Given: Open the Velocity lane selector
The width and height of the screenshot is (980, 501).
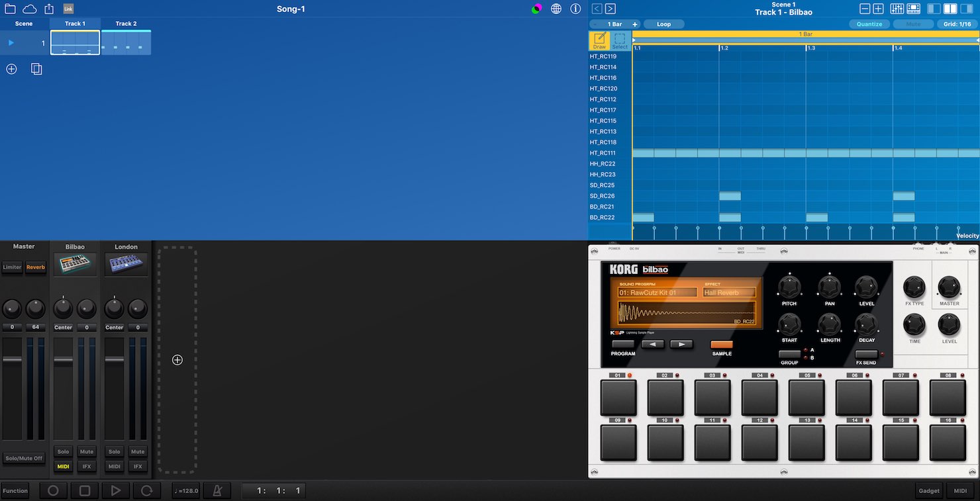Looking at the screenshot, I should click(x=967, y=236).
